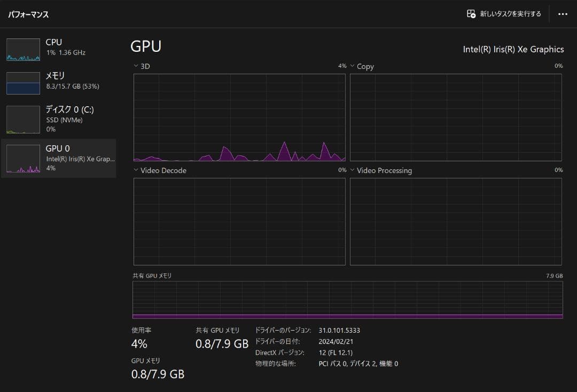
Task: Select the メモリ mini graph thumbnail
Action: pos(23,83)
